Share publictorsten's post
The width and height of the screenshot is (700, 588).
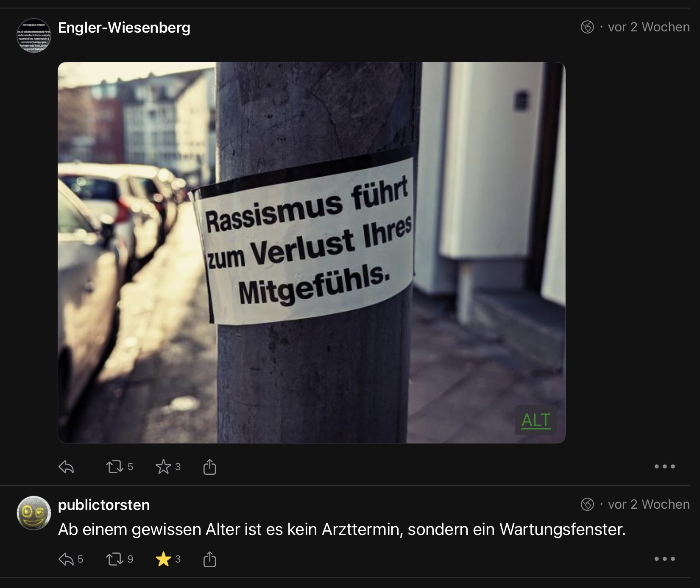click(209, 560)
